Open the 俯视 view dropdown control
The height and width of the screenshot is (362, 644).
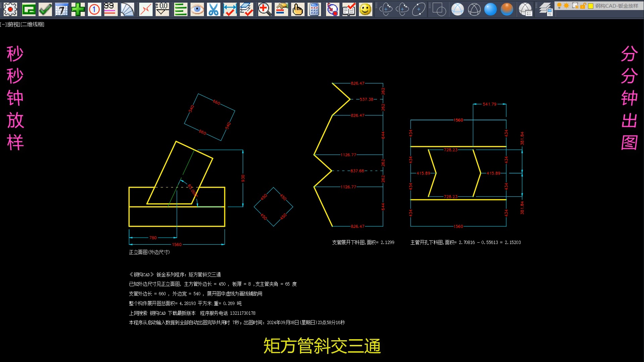click(x=13, y=24)
